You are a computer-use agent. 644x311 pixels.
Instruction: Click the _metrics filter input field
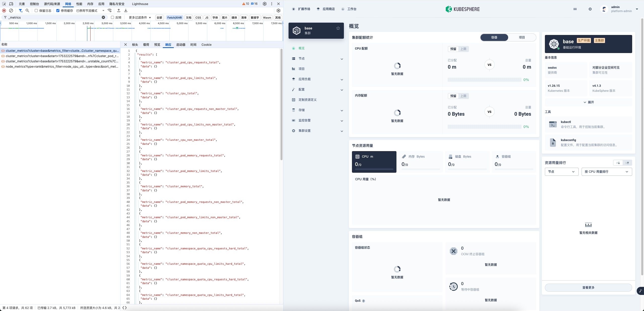click(x=54, y=17)
